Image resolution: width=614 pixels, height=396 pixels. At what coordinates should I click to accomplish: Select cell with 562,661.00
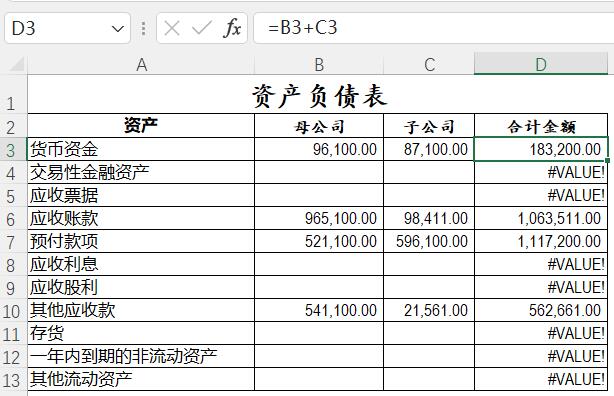541,310
